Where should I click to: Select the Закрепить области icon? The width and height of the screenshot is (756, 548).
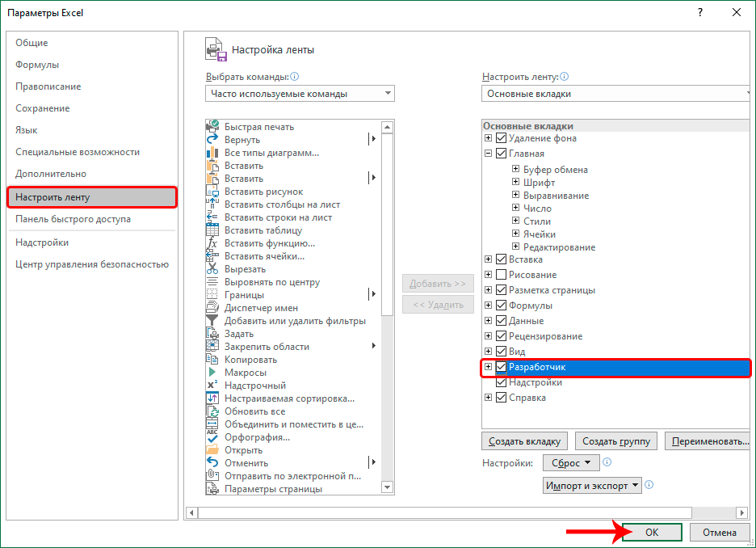click(212, 347)
